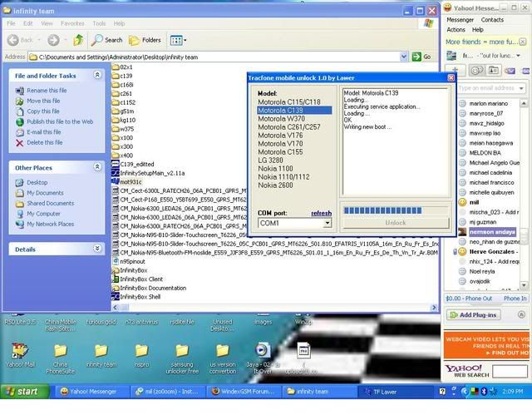532x420 pixels.
Task: Select the InfinitySetupMain_v2.11a file
Action: coord(148,173)
